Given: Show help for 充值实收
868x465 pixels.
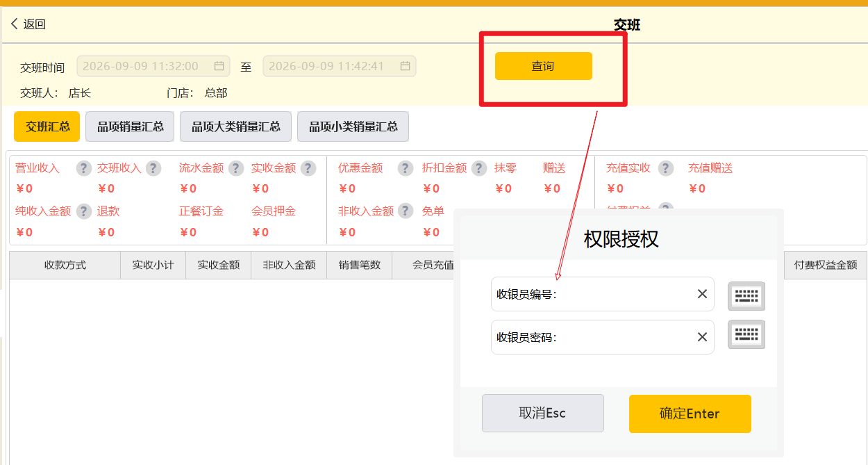Looking at the screenshot, I should point(666,168).
